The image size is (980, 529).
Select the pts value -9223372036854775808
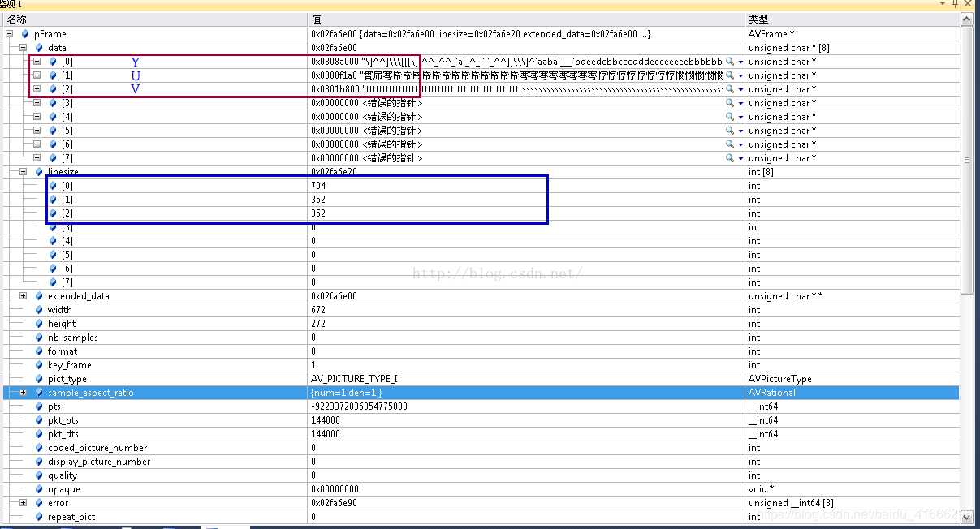pos(359,406)
